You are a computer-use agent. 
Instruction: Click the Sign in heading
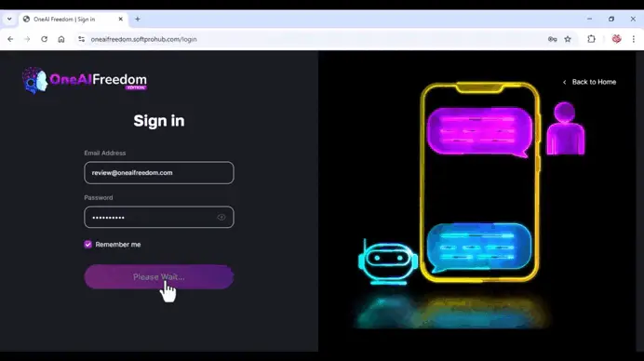click(159, 121)
